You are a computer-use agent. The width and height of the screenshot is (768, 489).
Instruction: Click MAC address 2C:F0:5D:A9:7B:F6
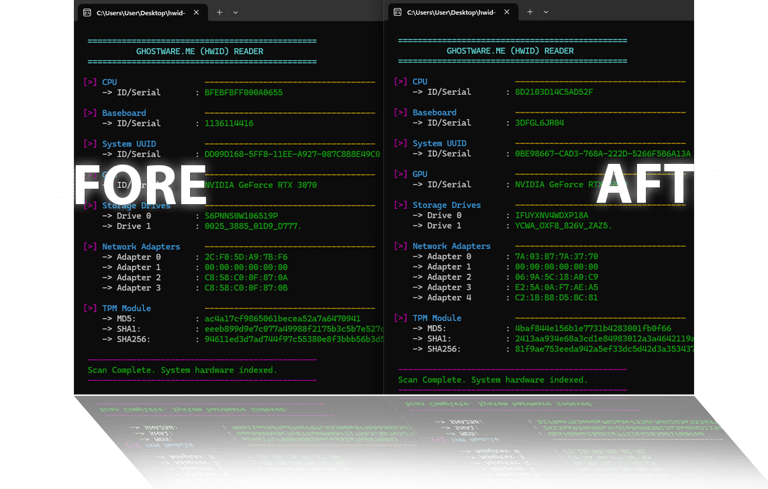pyautogui.click(x=246, y=257)
